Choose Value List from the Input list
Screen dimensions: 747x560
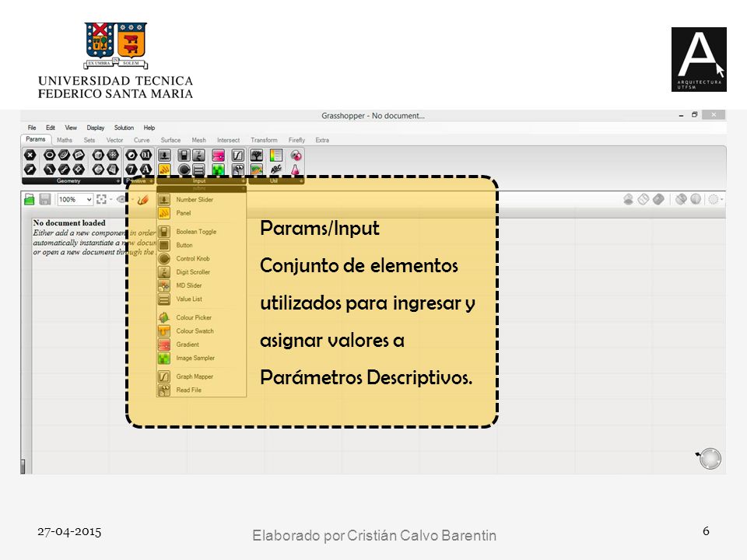click(202, 299)
